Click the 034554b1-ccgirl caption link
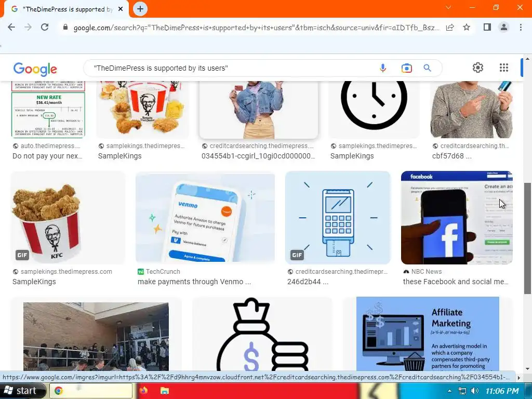 pos(258,156)
